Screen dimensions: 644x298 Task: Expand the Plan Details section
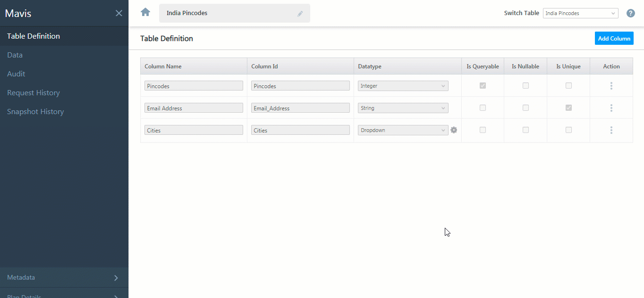tap(64, 295)
